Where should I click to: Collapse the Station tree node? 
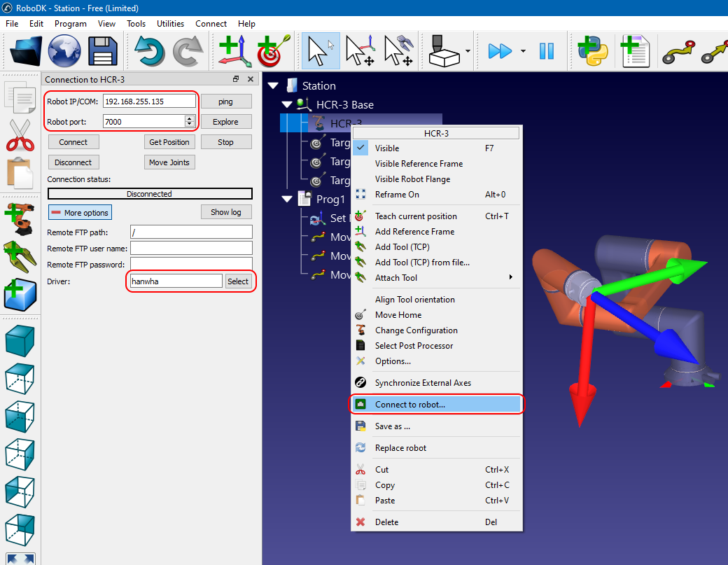click(274, 86)
